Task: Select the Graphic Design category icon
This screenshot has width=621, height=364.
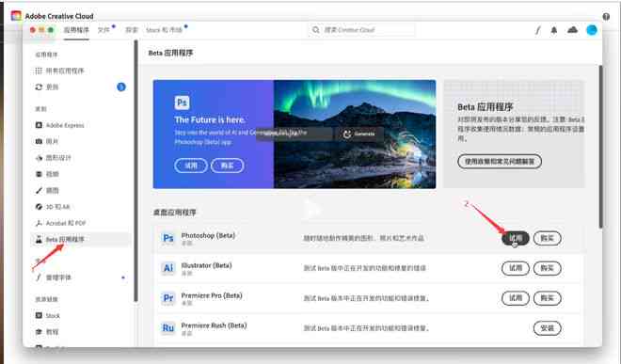Action: tap(39, 158)
